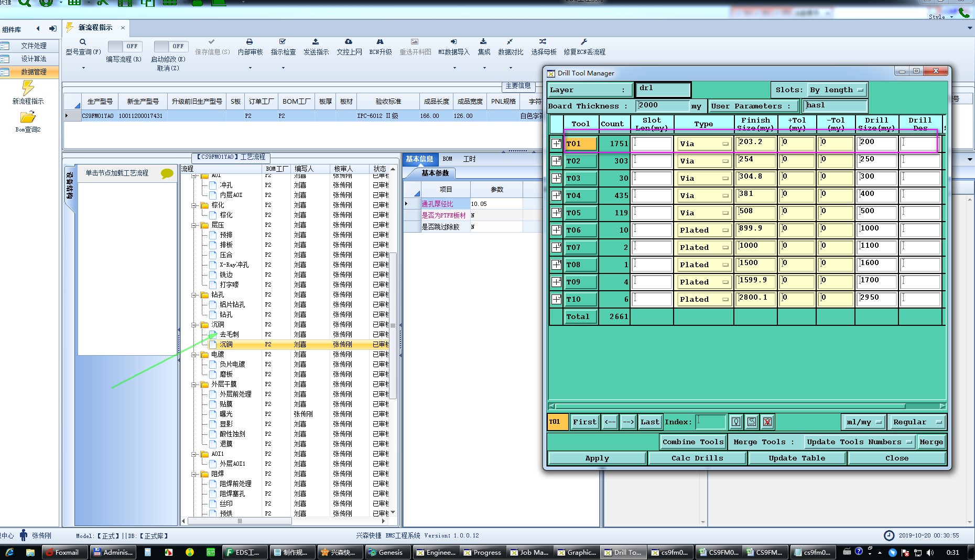Click 发送指示 upload icon

316,41
